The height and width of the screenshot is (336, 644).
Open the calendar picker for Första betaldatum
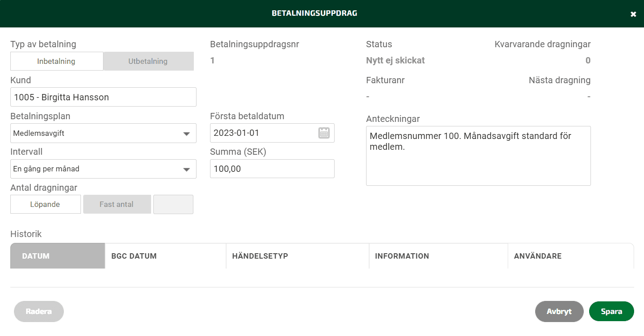coord(324,133)
